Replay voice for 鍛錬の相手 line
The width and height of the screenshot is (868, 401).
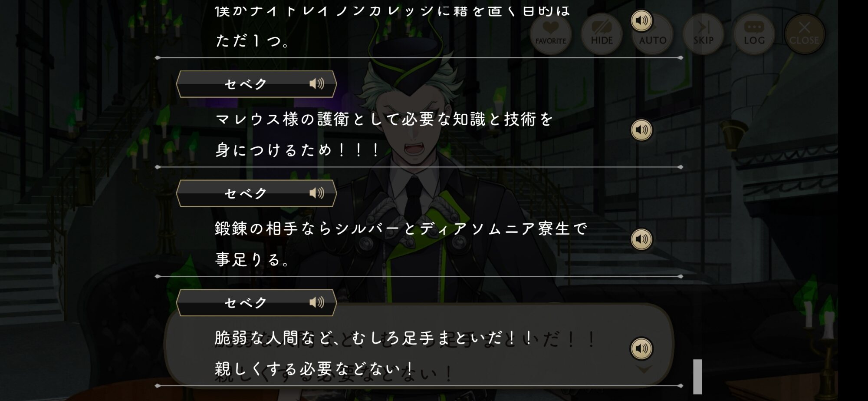[641, 239]
